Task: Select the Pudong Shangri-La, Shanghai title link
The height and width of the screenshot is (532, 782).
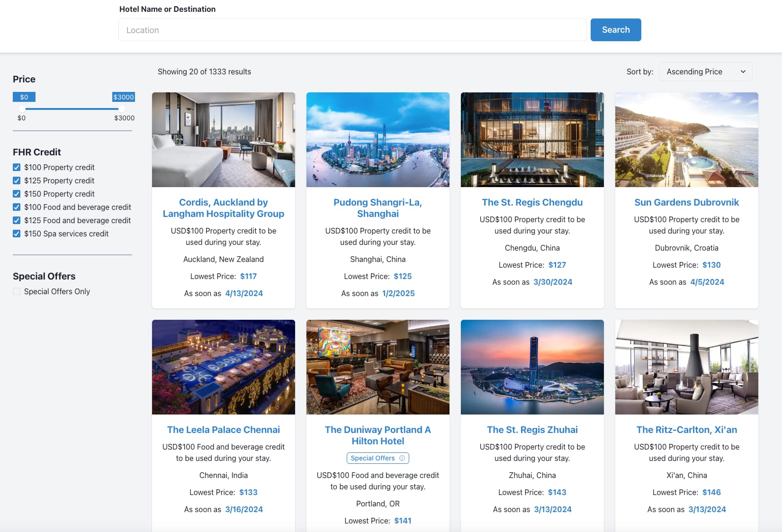Action: coord(378,208)
